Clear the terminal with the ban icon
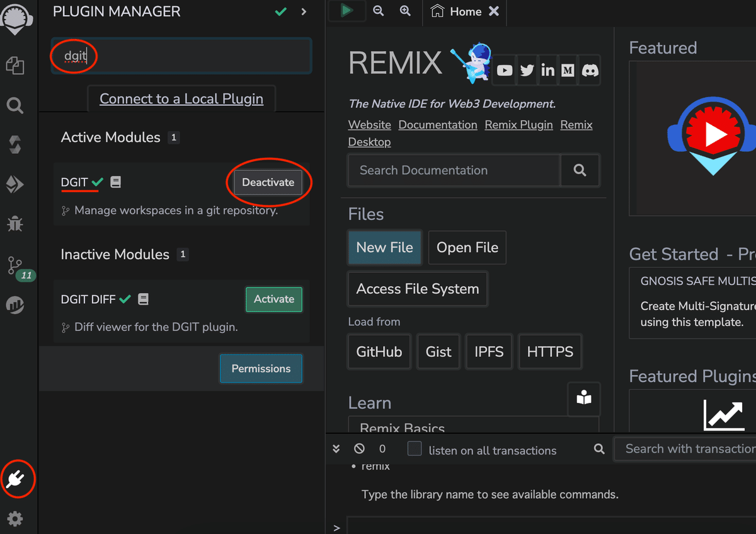756x534 pixels. pyautogui.click(x=359, y=449)
